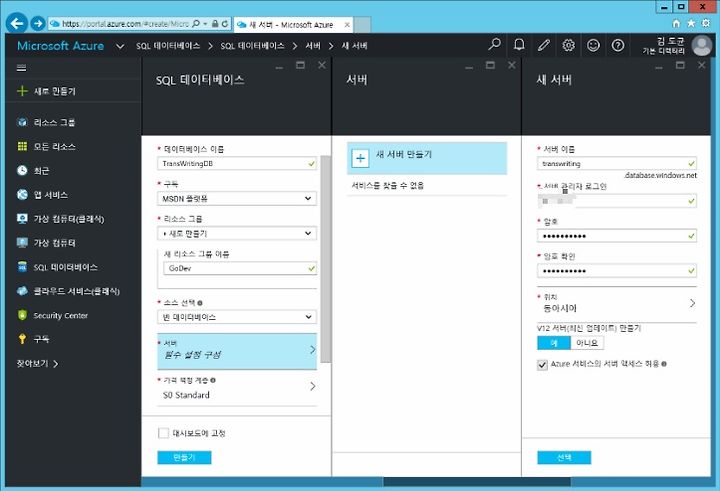
Task: Click the 선택 button in 새 서버 blade
Action: (x=564, y=457)
